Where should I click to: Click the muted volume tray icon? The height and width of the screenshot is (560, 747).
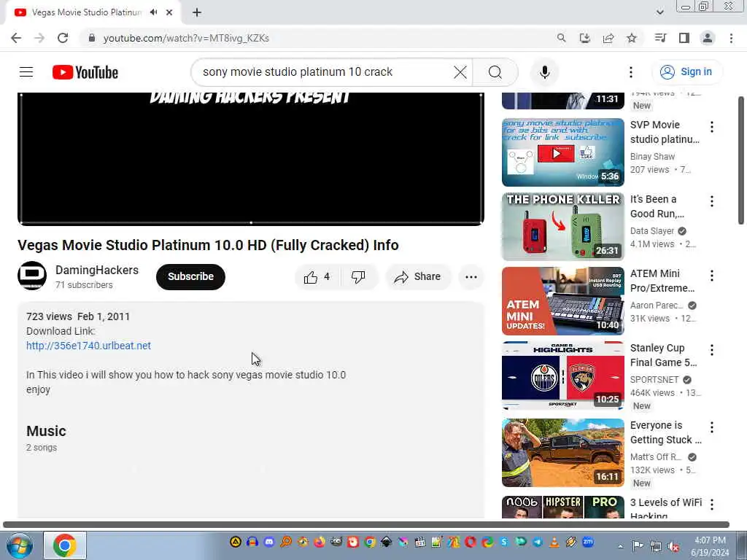tap(673, 546)
